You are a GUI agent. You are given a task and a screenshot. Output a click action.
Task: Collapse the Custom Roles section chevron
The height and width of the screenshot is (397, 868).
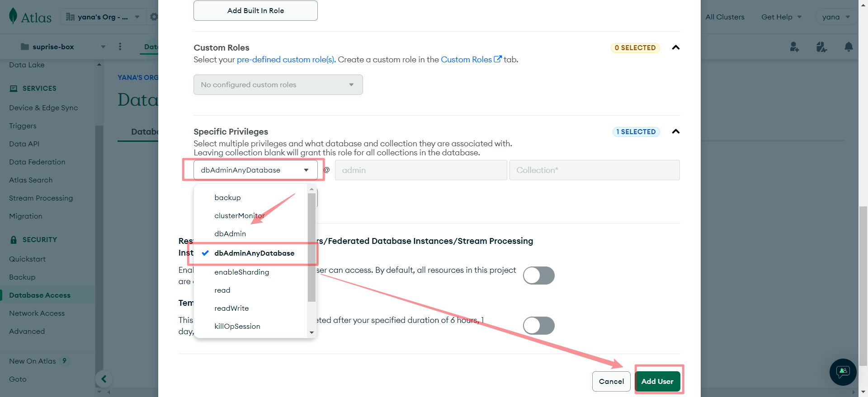point(676,48)
